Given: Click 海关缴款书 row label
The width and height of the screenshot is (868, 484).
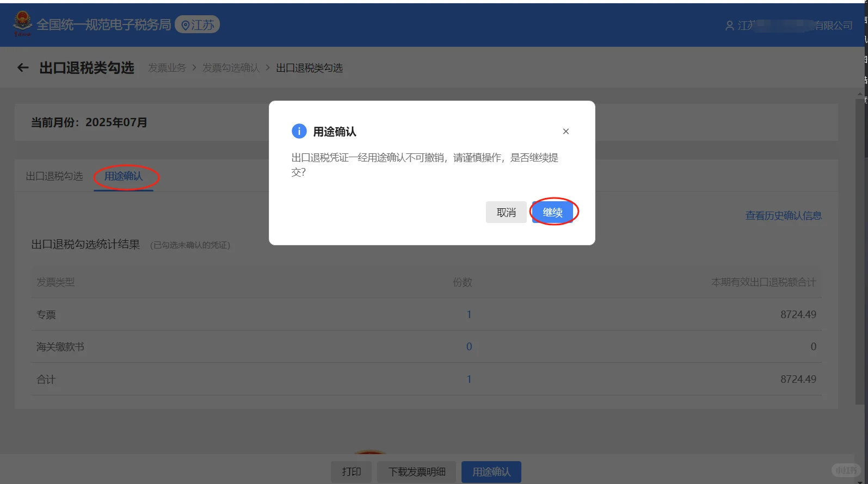Looking at the screenshot, I should (60, 346).
